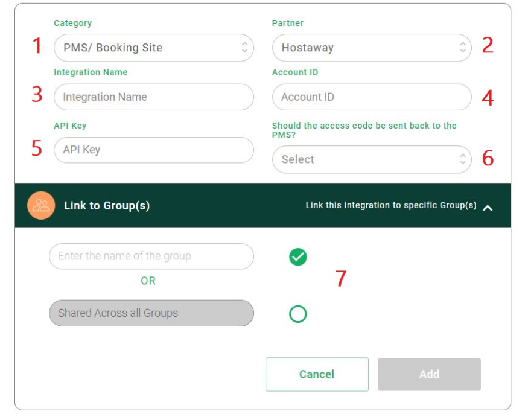
Task: Collapse the Link to Group(s) chevron
Action: [x=488, y=208]
